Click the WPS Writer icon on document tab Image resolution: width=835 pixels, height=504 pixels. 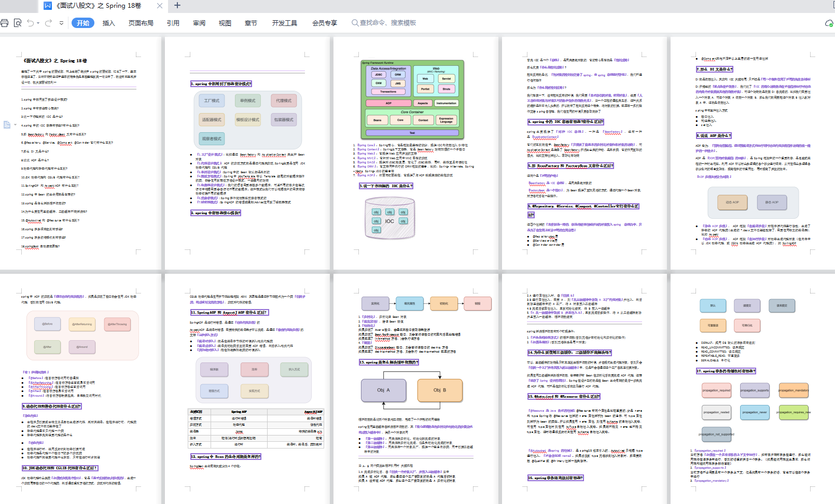pos(48,6)
